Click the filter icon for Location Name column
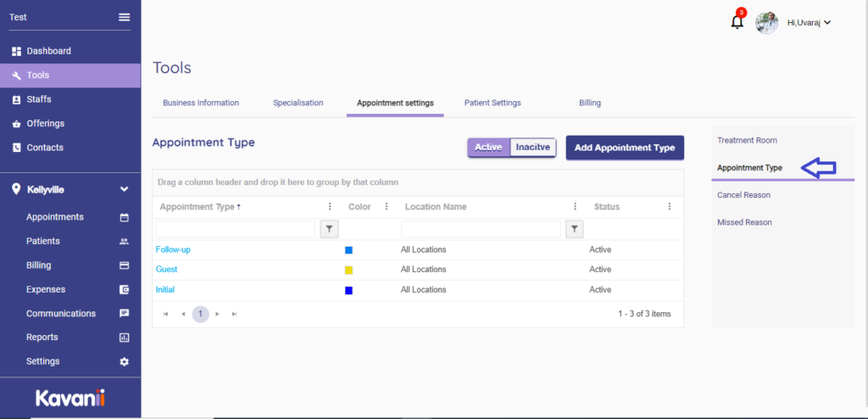Viewport: 868px width, 419px height. click(x=574, y=229)
